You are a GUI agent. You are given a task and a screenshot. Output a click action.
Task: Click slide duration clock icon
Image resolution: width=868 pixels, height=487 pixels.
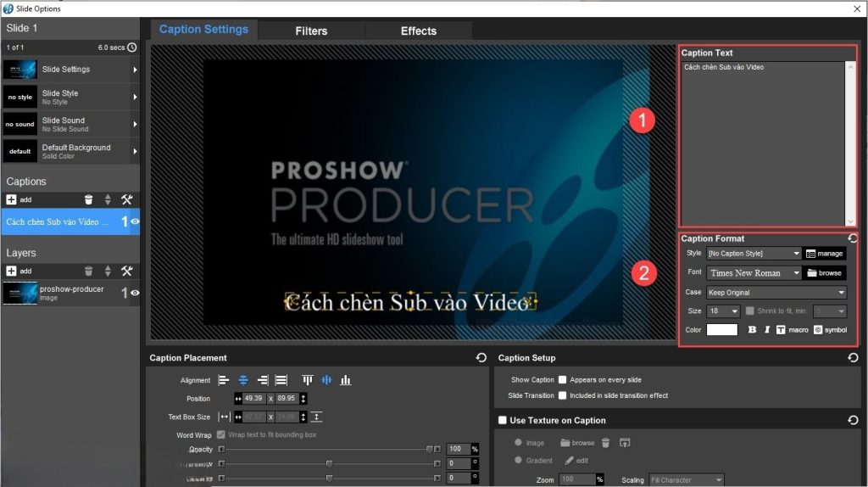(131, 48)
